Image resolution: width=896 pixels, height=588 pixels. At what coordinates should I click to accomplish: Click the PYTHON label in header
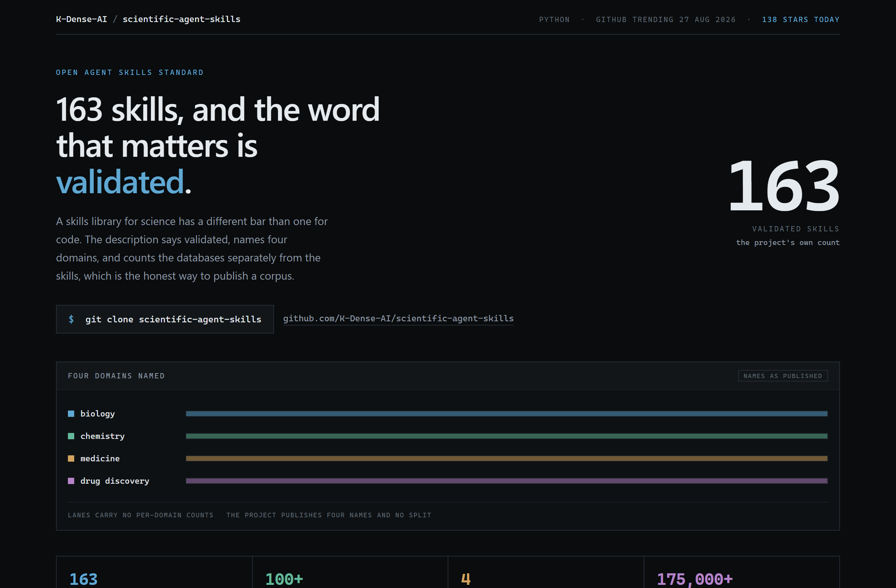coord(554,20)
